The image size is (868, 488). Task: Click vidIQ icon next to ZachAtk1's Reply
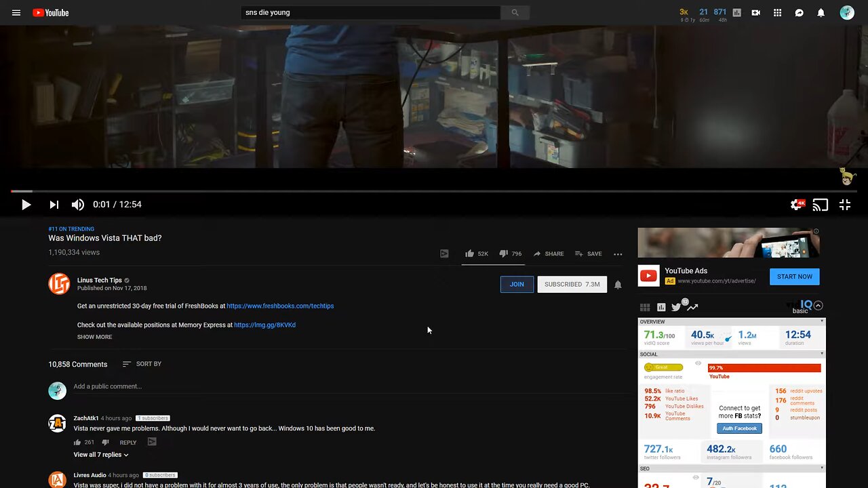(152, 442)
